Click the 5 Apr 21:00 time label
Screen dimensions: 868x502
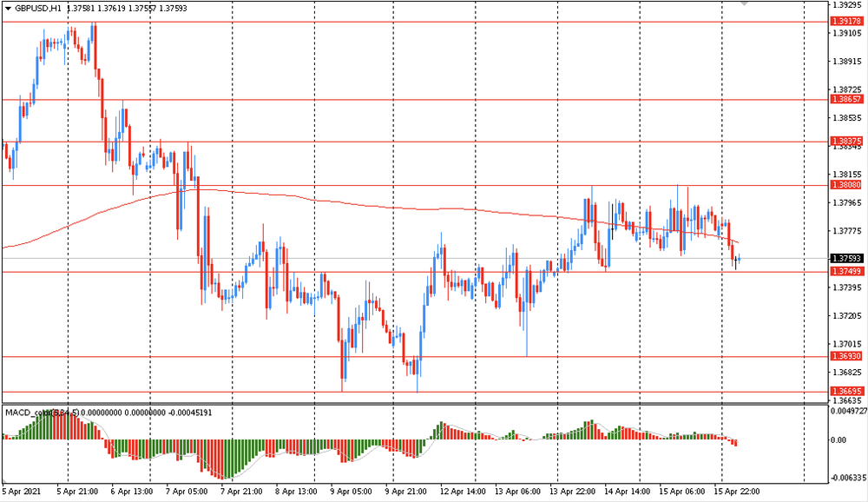coord(77,492)
